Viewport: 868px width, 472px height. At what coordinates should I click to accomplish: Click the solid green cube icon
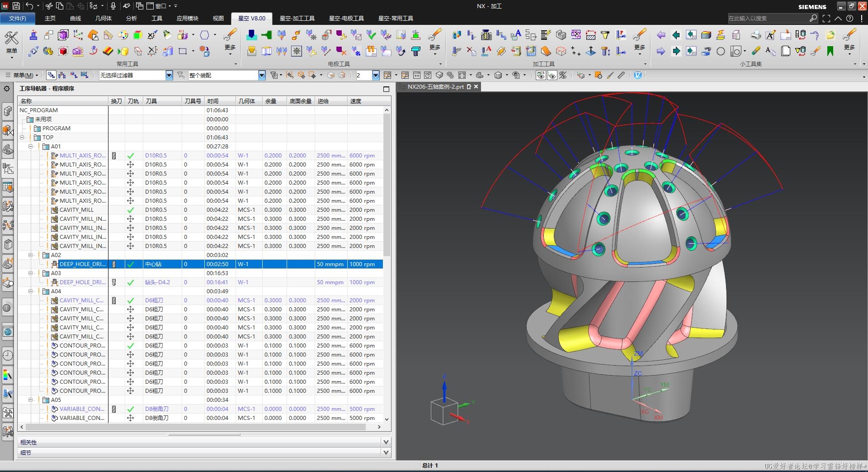pos(138,35)
